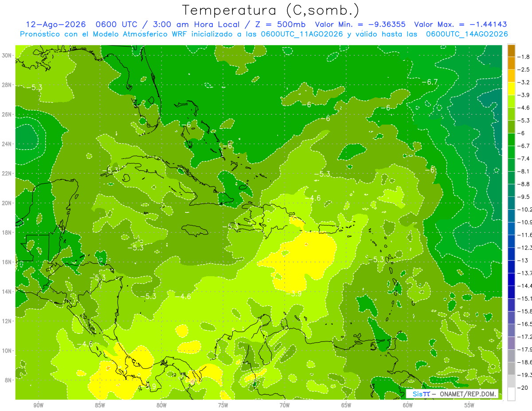Click the 'Z = 500mb' level label
Screen dimensions: 532x411
click(281, 24)
